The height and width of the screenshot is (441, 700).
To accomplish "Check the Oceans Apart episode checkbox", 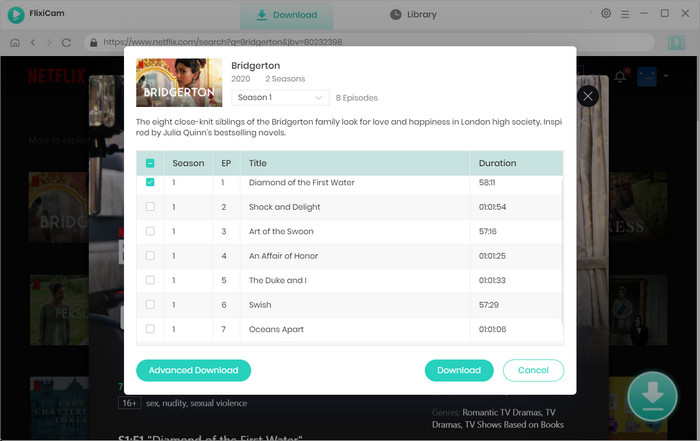I will [150, 329].
